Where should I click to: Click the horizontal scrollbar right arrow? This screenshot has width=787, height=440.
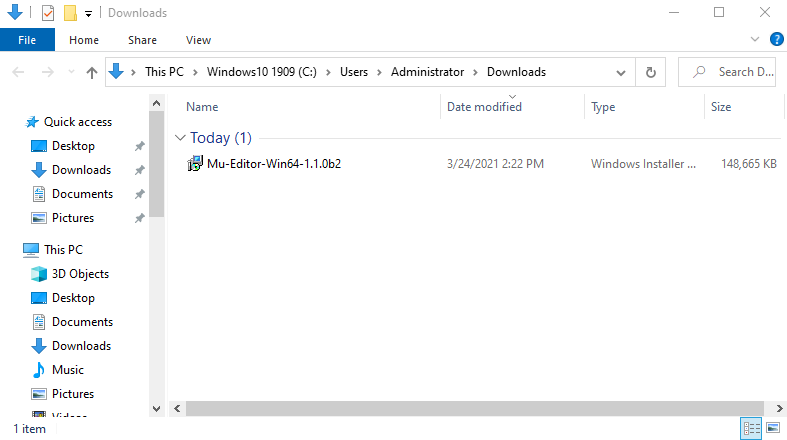point(779,408)
